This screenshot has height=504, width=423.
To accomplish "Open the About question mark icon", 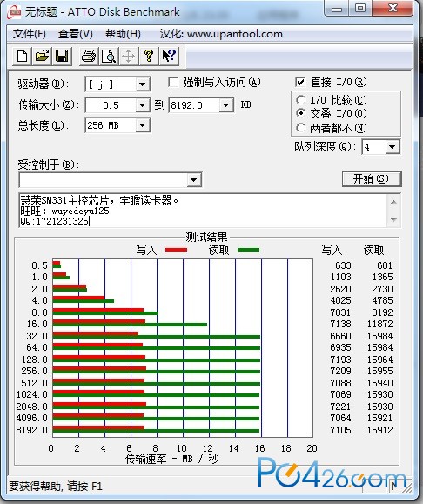I will [149, 57].
